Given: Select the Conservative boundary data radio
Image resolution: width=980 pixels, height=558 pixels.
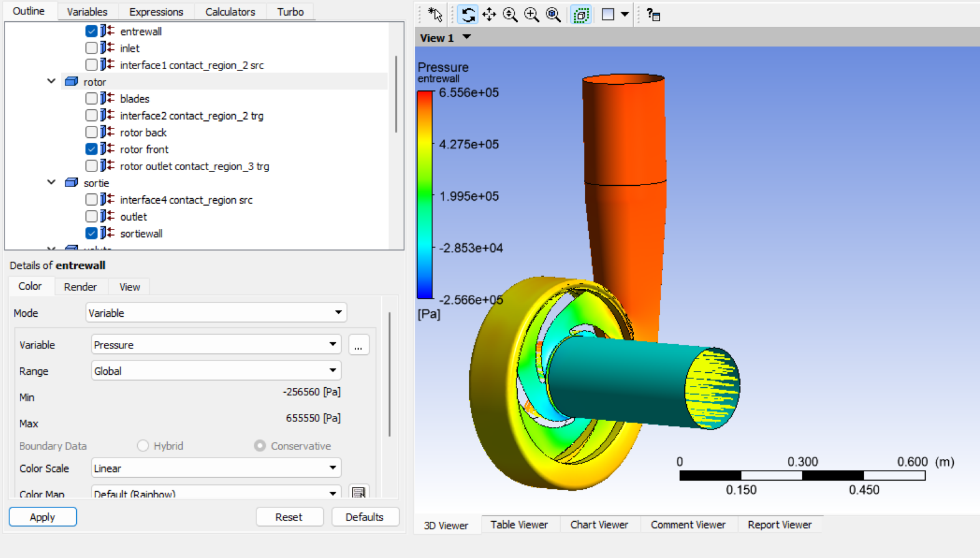Looking at the screenshot, I should 260,445.
